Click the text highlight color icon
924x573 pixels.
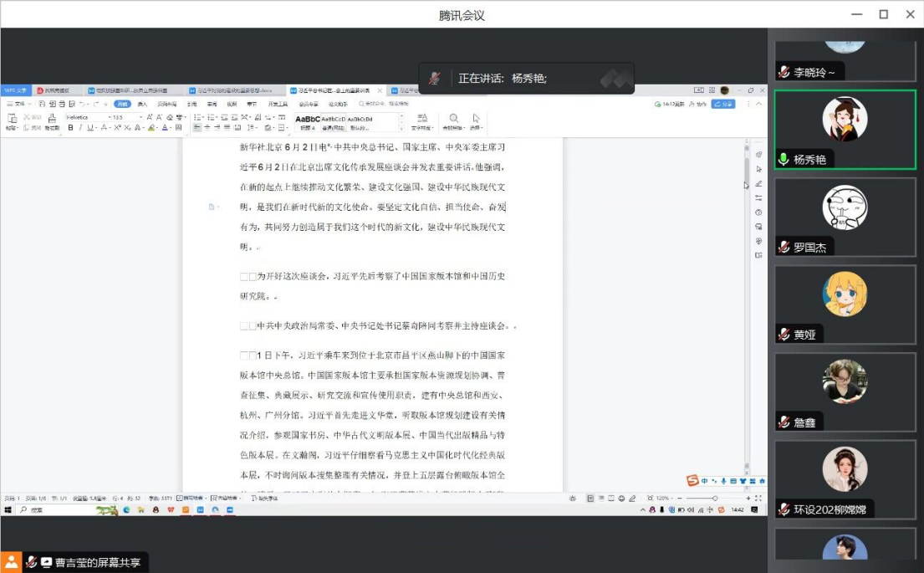point(152,128)
